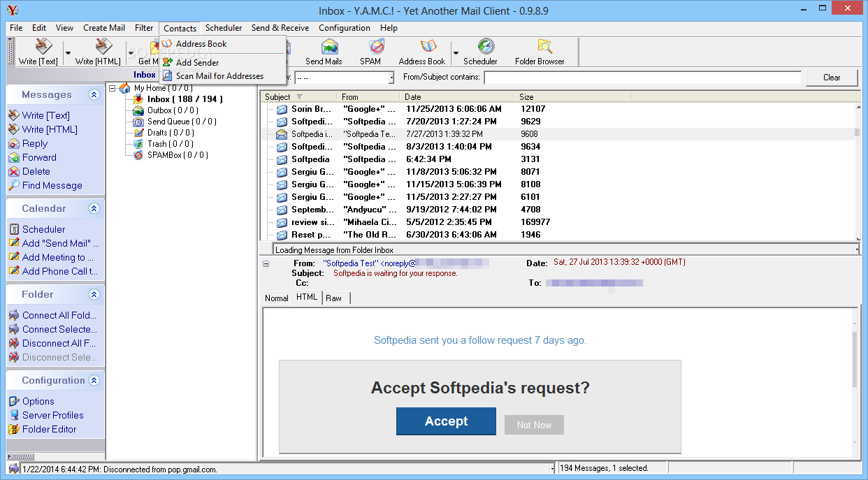Click the Folder Editor icon

tap(14, 429)
